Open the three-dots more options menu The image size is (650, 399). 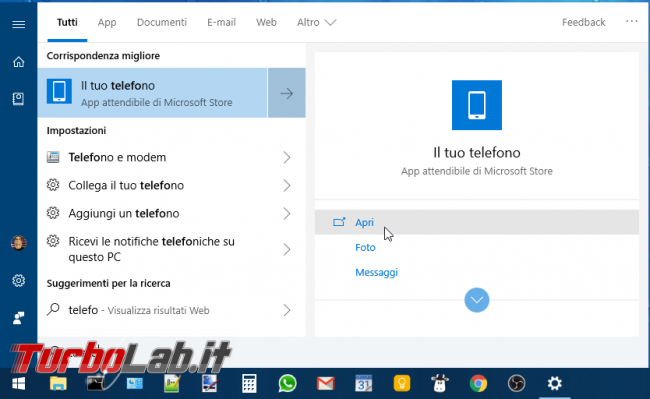[x=631, y=21]
